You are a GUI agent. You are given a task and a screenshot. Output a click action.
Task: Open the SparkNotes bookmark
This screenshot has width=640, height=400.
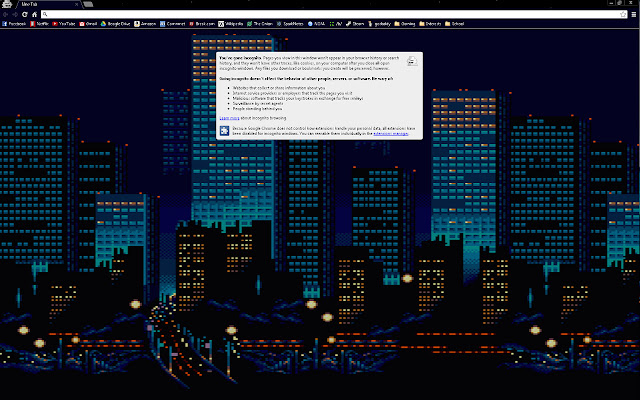coord(290,24)
